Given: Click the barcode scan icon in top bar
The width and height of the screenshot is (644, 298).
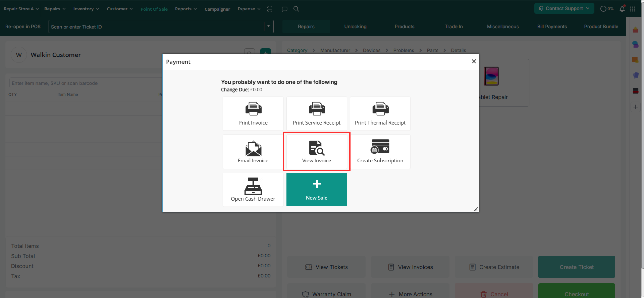Looking at the screenshot, I should point(269,9).
